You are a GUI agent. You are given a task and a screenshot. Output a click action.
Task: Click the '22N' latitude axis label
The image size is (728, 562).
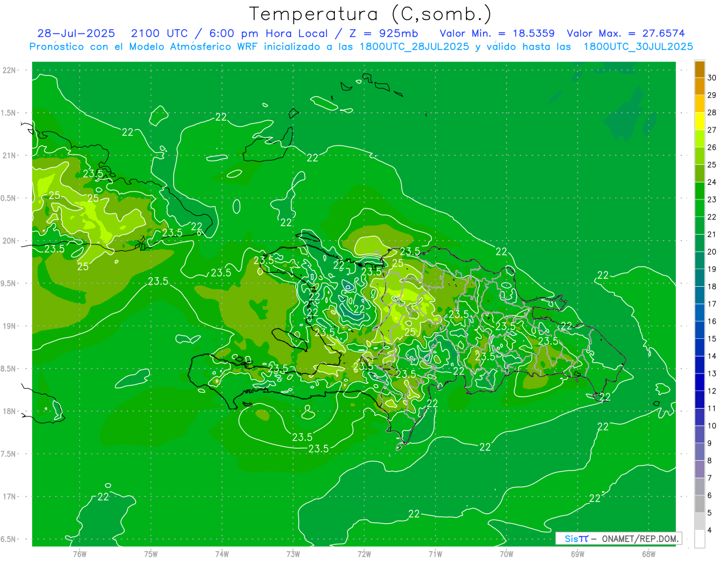[x=9, y=70]
